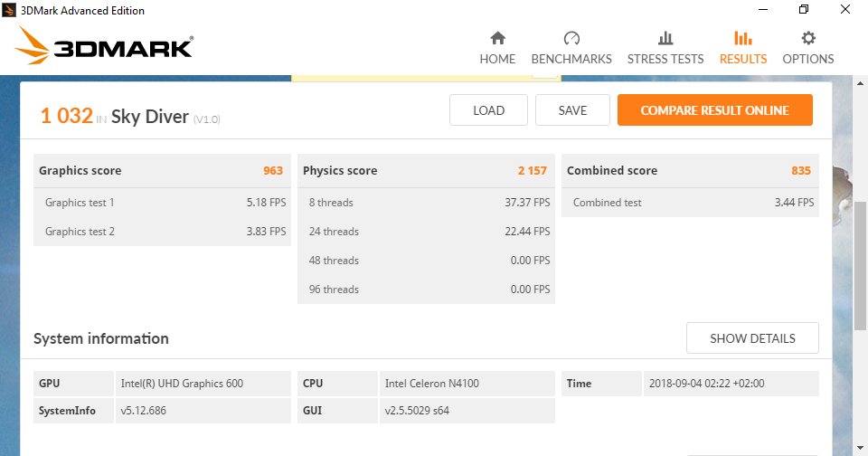Click COMPARE RESULT ONLINE button
This screenshot has height=456, width=868.
coord(714,110)
